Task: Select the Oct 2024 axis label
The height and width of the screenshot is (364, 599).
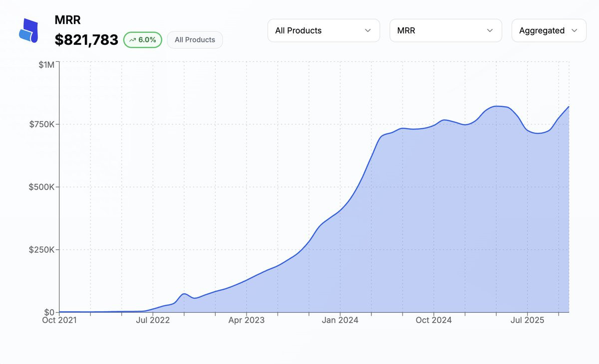Action: [433, 320]
